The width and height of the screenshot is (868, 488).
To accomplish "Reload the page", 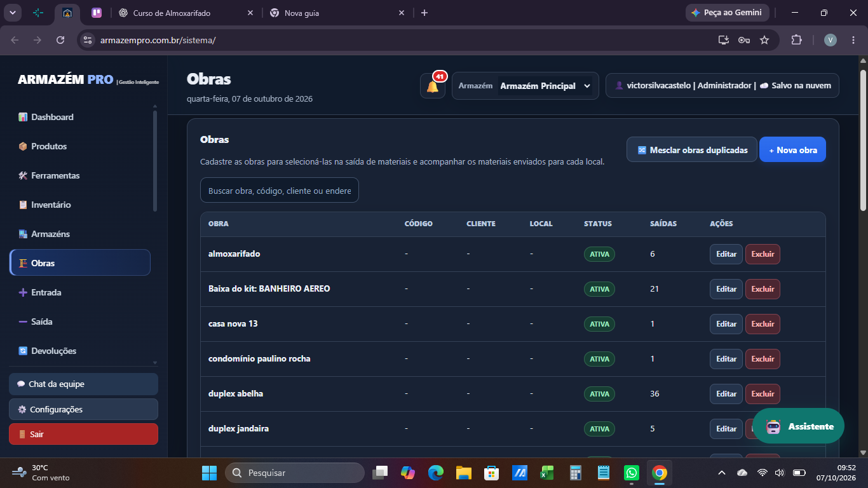I will click(x=60, y=40).
